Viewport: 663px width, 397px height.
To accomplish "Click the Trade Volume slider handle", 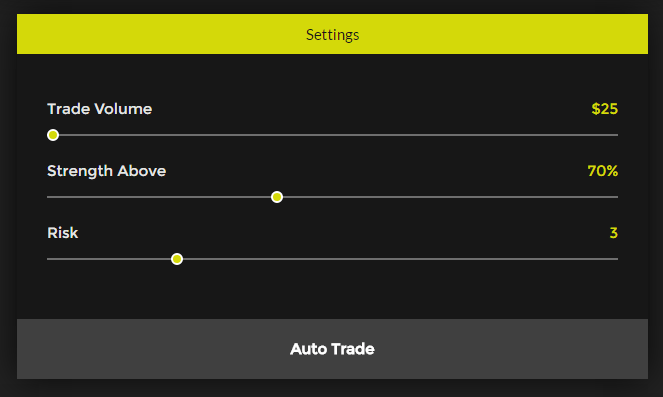I will pyautogui.click(x=53, y=135).
